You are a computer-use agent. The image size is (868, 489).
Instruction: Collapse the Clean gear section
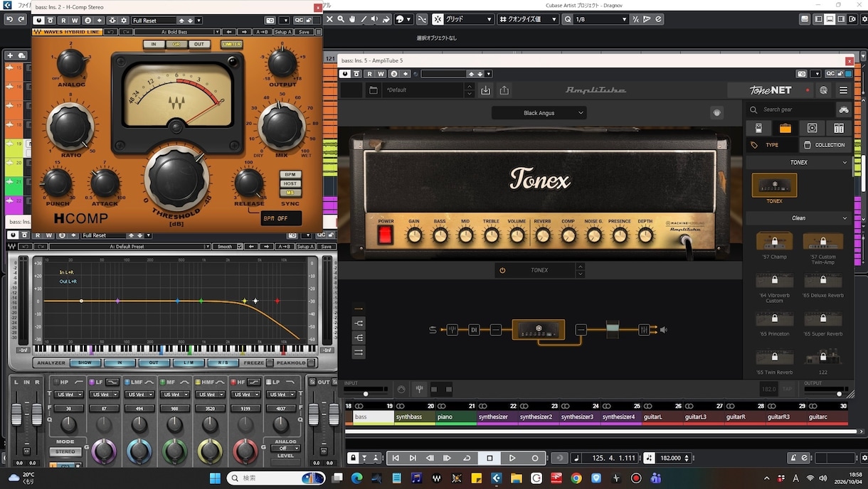845,218
